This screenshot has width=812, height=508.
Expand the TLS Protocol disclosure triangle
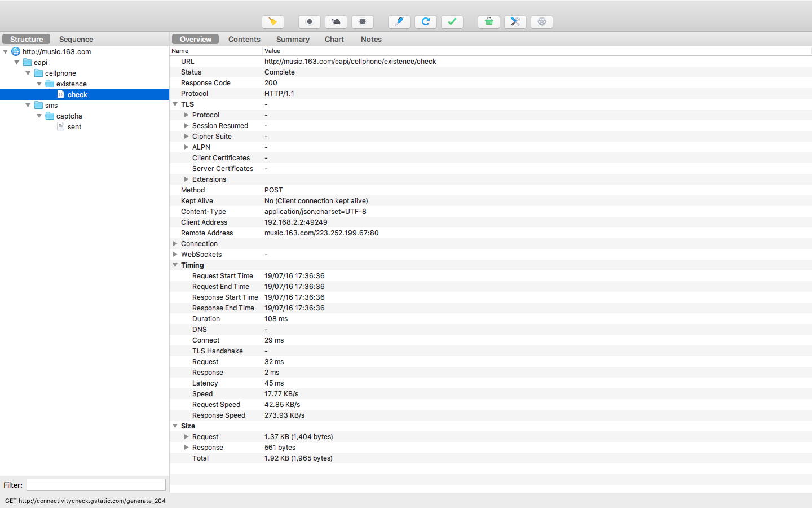tap(186, 115)
